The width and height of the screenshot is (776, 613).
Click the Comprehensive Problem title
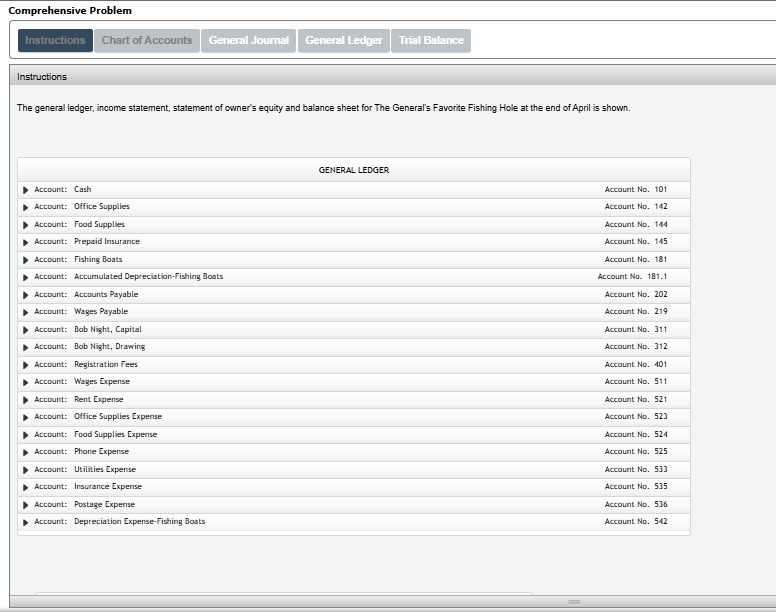click(70, 10)
